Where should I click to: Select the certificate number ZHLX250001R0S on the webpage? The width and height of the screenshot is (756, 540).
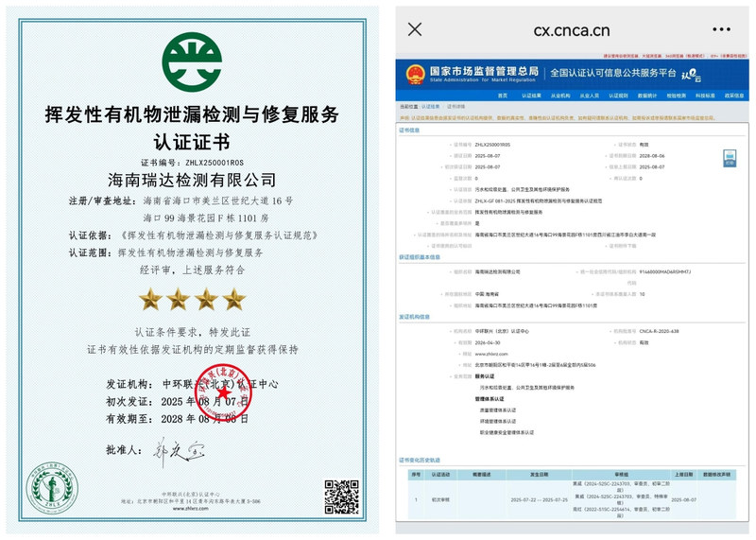[492, 145]
